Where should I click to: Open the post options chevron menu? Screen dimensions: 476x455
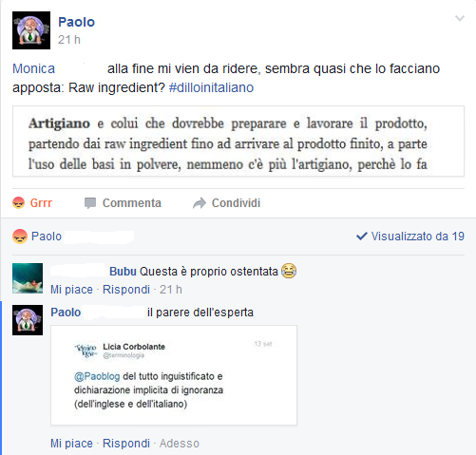tap(460, 18)
